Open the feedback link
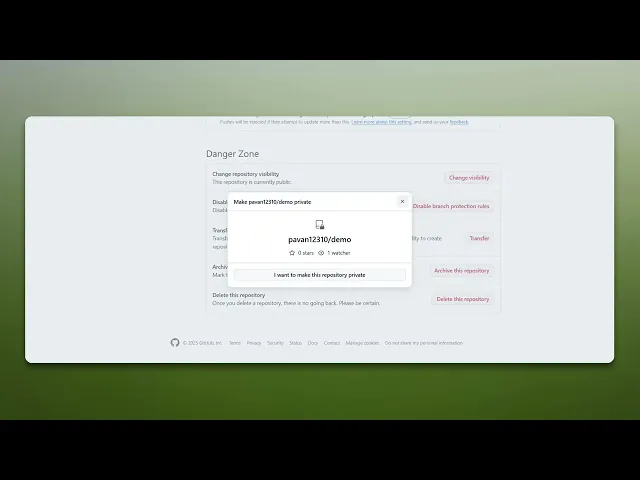Image resolution: width=640 pixels, height=480 pixels. pos(459,122)
